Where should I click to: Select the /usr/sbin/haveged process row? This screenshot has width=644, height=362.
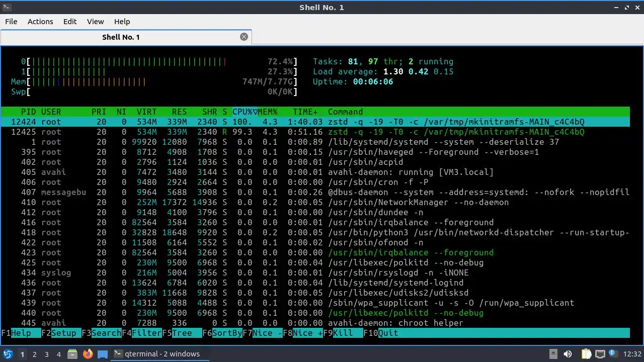[x=315, y=152]
